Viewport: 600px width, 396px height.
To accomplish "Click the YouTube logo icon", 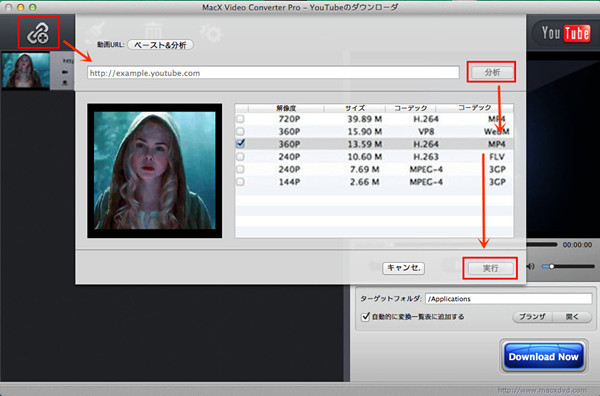I will [566, 33].
